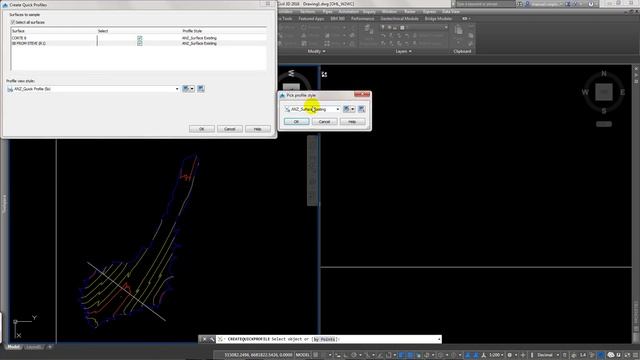Click edit style icon in Pick profile style dialog
This screenshot has height=360, width=640.
[x=346, y=109]
